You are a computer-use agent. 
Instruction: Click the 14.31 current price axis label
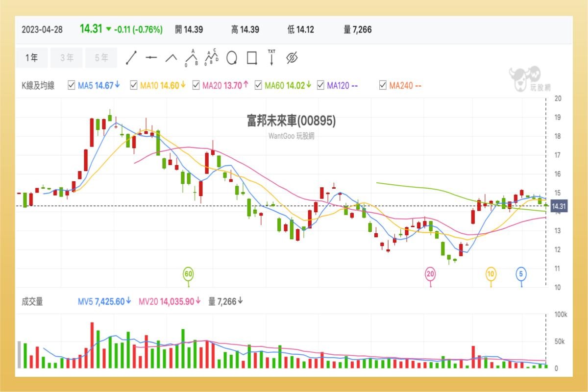(x=559, y=207)
